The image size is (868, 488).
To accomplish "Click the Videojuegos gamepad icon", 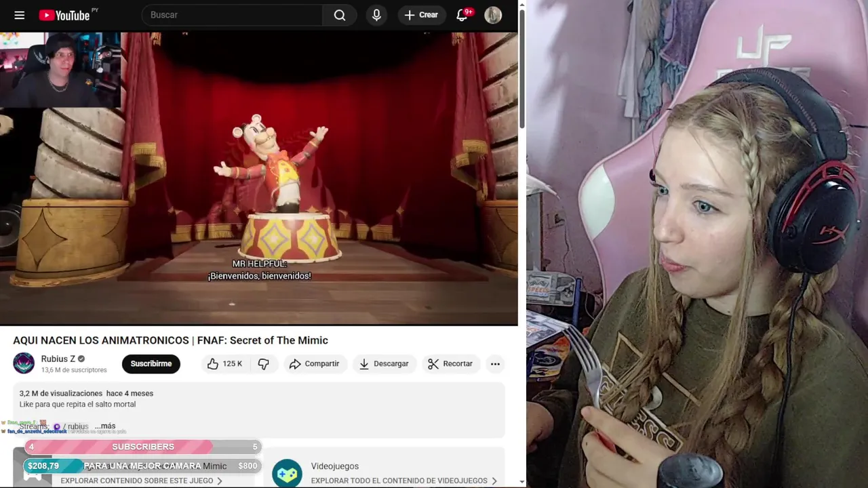I will [287, 473].
